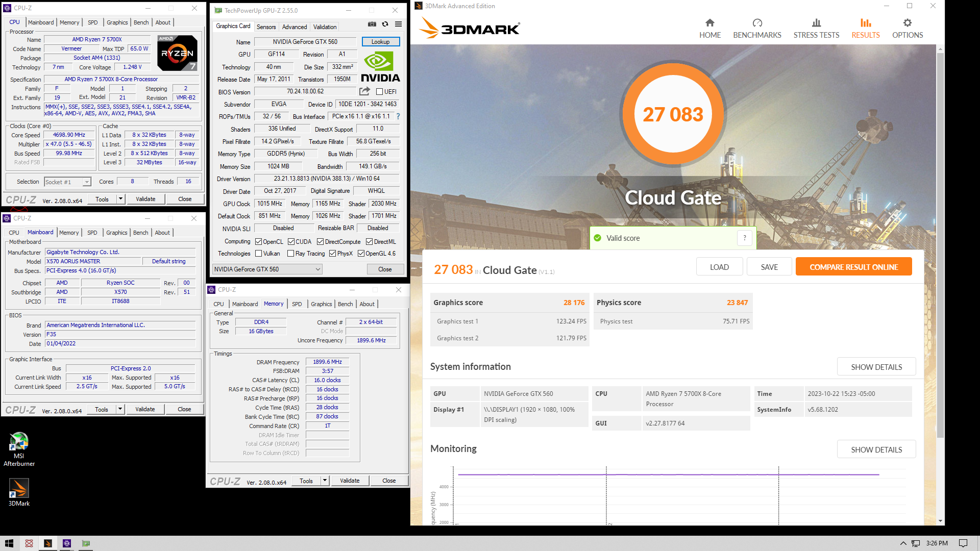
Task: Click the Ryzen logo in CPU-Z
Action: pyautogui.click(x=177, y=53)
